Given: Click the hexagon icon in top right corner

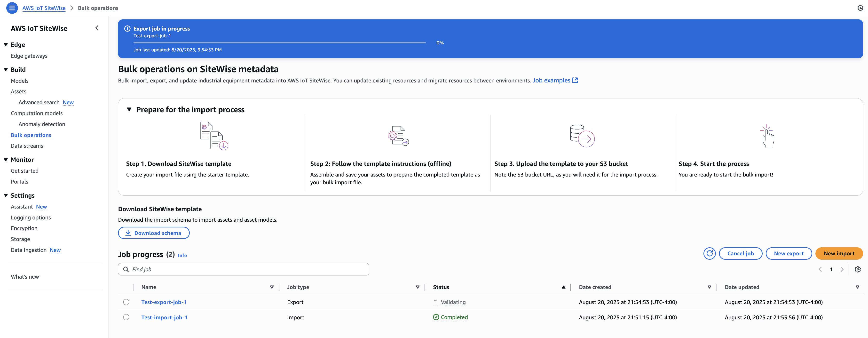Looking at the screenshot, I should (860, 8).
